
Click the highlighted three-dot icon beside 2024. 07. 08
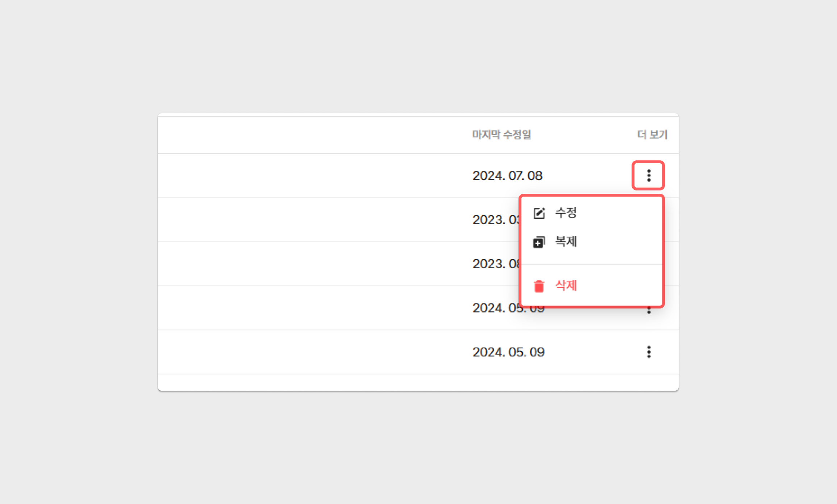[648, 176]
